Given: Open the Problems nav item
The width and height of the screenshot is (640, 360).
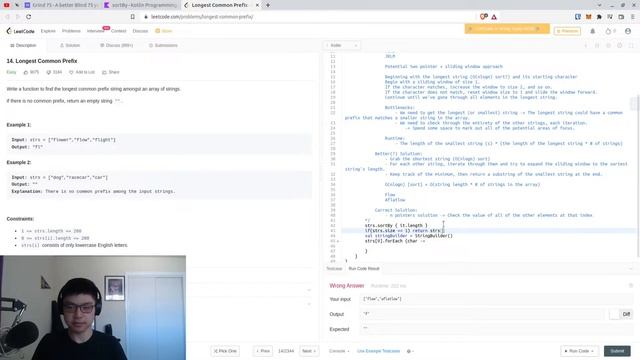Looking at the screenshot, I should coord(71,31).
